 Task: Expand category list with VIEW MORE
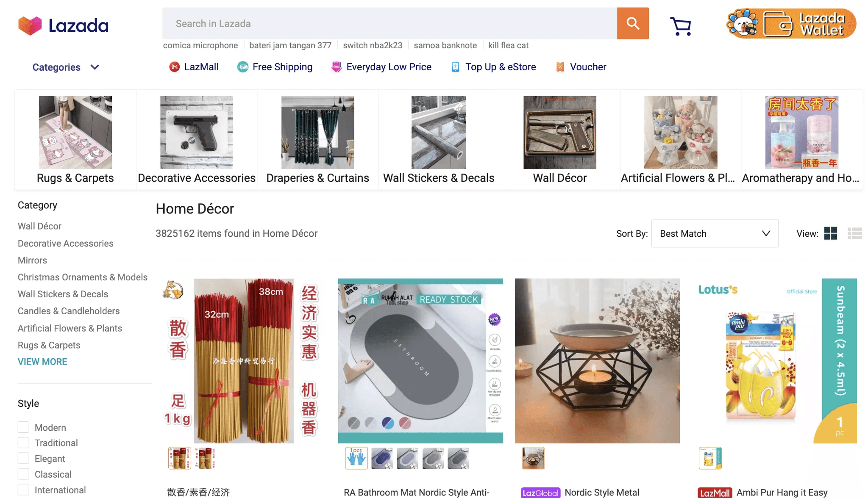click(x=42, y=362)
